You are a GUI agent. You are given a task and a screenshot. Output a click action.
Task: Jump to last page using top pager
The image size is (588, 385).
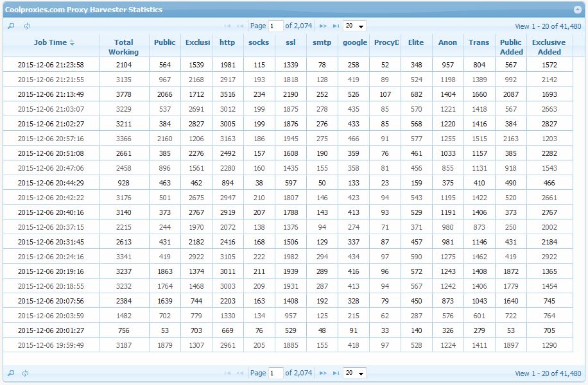(336, 26)
